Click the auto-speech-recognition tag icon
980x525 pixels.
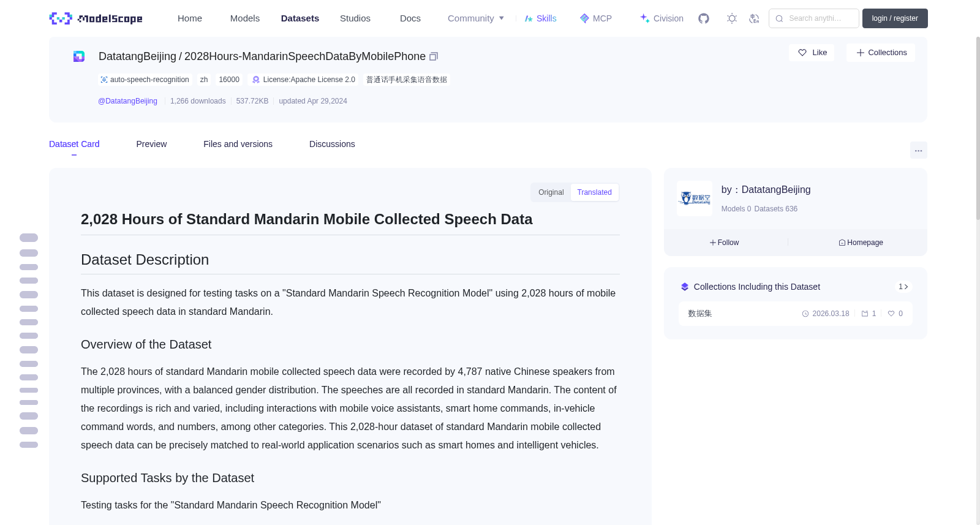coord(104,80)
